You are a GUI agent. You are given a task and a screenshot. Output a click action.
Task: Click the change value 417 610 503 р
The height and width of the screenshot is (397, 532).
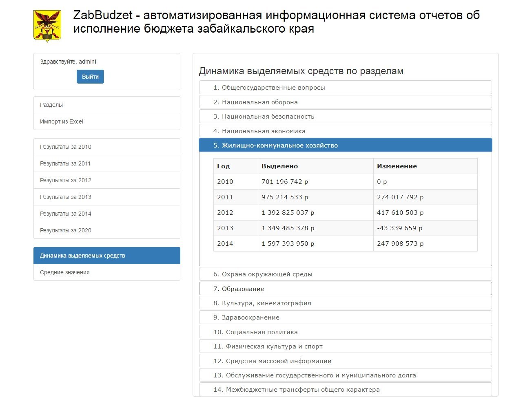point(400,213)
